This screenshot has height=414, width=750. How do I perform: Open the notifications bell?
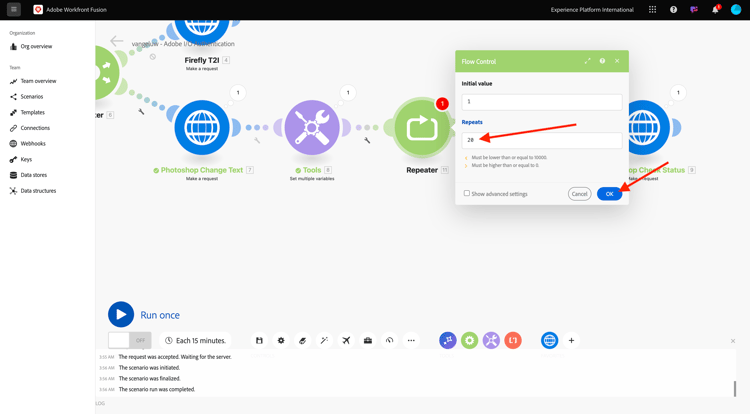(716, 10)
